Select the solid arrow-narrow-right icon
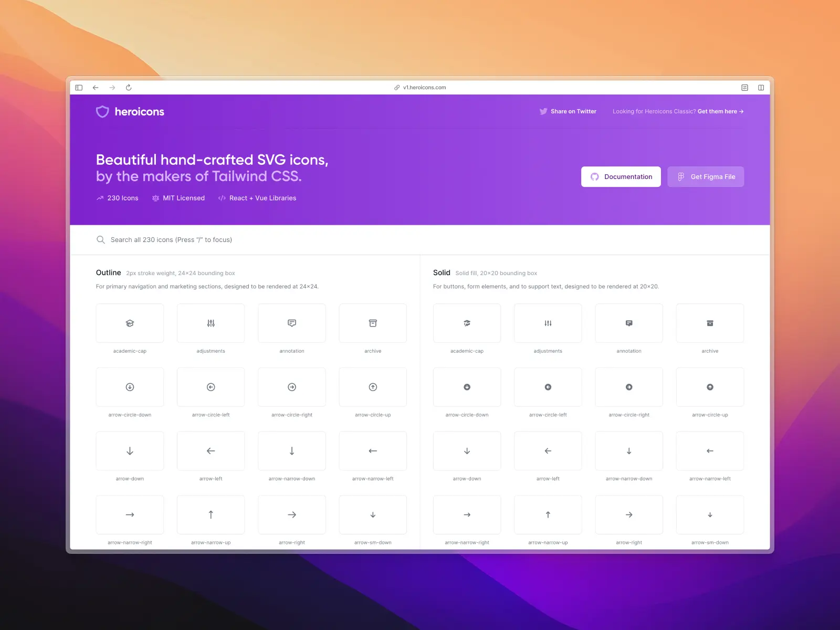 (x=467, y=515)
